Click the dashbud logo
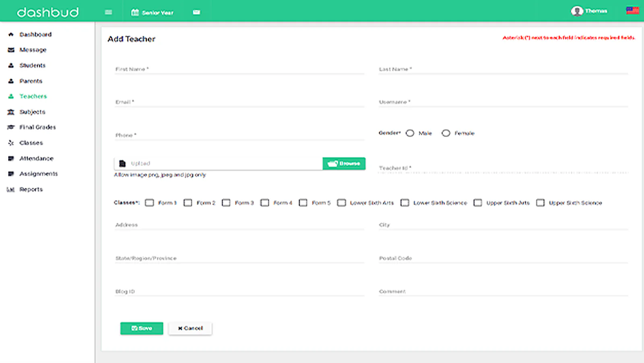Screen dimensions: 644x363 pyautogui.click(x=47, y=12)
